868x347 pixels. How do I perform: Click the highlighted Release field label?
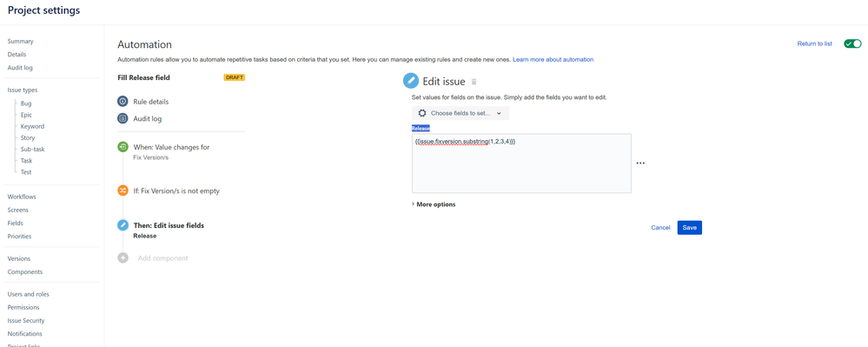click(421, 128)
